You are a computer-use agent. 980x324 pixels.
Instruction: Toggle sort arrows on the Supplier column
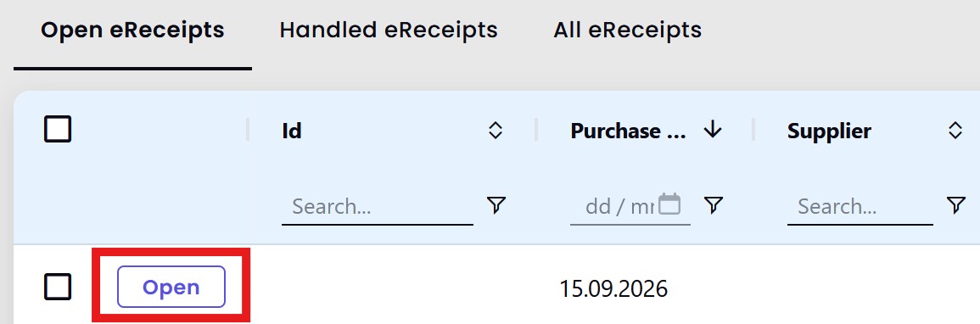pos(955,131)
